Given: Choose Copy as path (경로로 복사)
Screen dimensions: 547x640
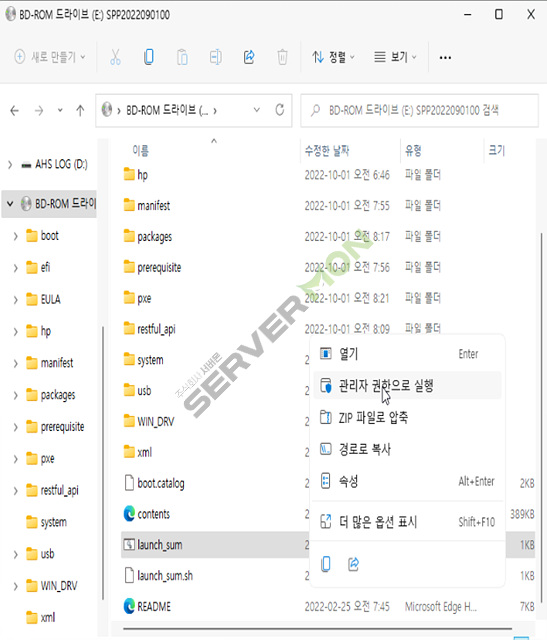Looking at the screenshot, I should (x=407, y=449).
